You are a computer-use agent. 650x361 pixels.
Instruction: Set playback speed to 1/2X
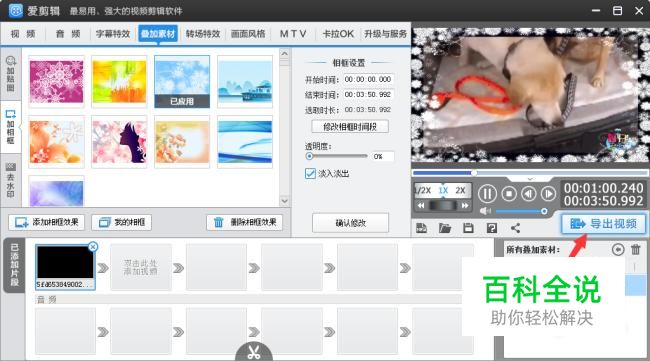(x=423, y=190)
